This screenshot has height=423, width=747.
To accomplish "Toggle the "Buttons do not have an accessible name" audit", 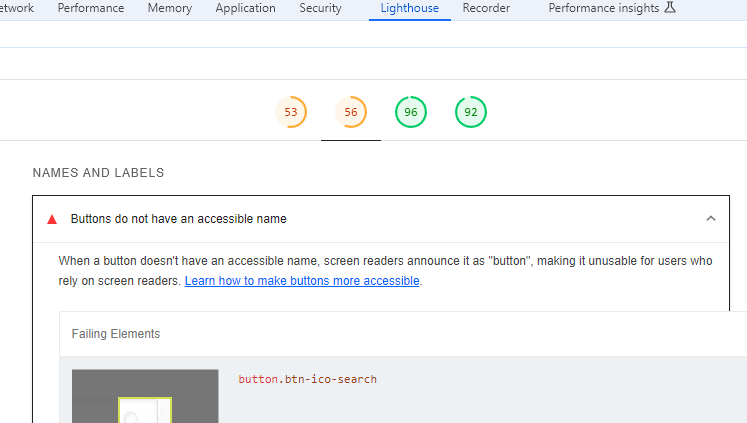I will pos(179,219).
